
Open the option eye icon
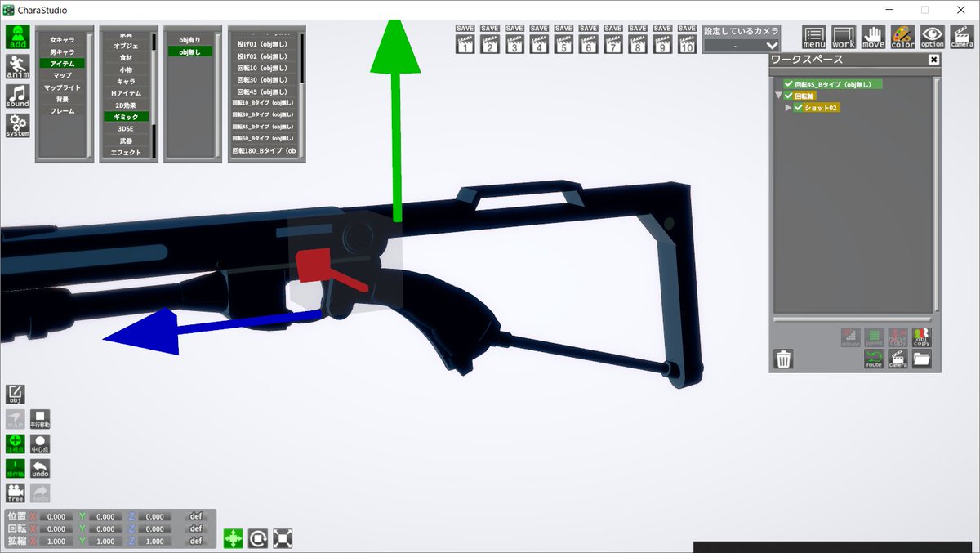pyautogui.click(x=932, y=38)
